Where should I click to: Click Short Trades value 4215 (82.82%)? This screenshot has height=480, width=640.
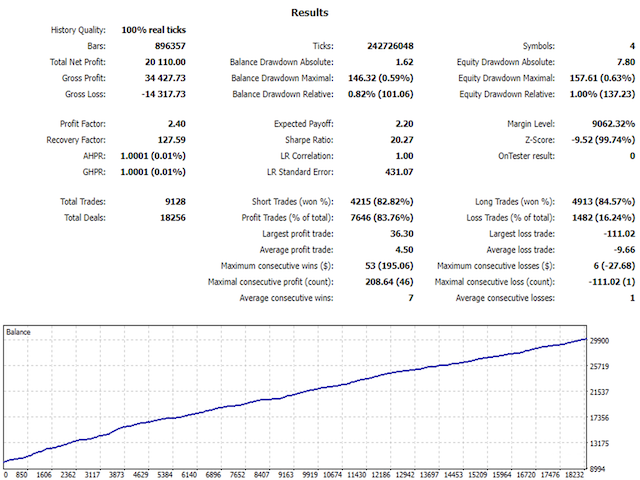click(382, 202)
